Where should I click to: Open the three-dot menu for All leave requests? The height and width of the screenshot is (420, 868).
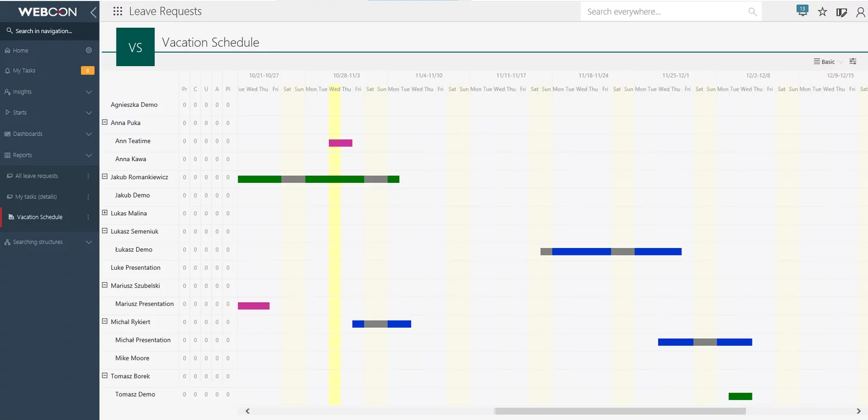[x=88, y=176]
